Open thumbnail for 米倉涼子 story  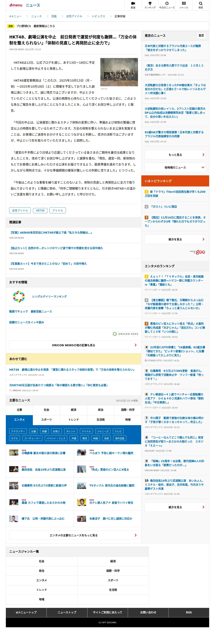(82, 518)
